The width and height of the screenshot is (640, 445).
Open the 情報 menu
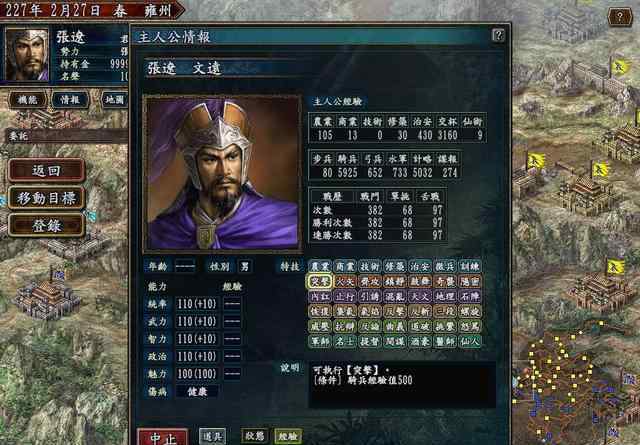(x=70, y=100)
